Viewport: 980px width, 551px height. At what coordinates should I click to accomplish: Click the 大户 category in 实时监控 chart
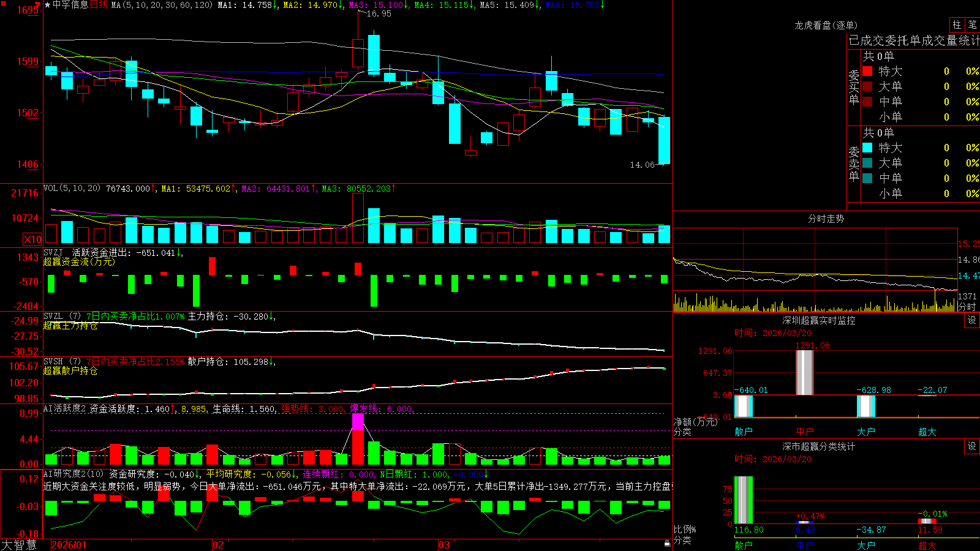click(866, 432)
